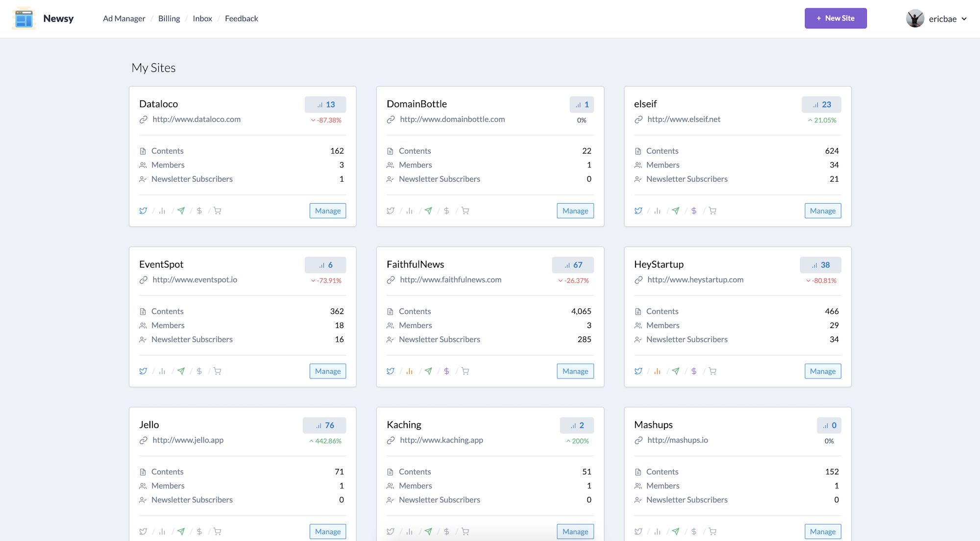Click the Kaching stats badge showing 2
This screenshot has width=980, height=541.
click(x=577, y=425)
